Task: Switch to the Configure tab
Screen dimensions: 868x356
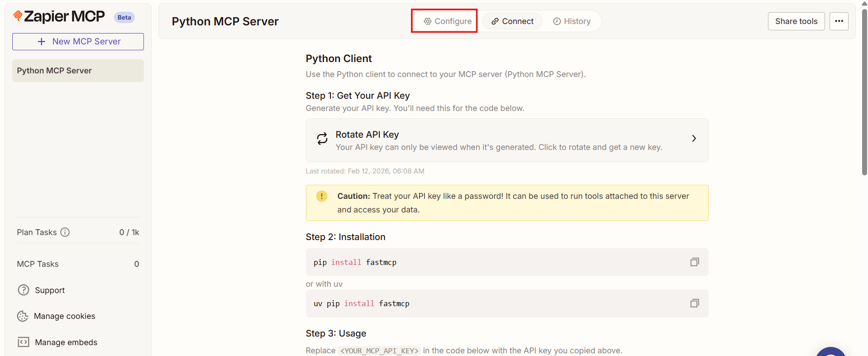Action: click(447, 21)
